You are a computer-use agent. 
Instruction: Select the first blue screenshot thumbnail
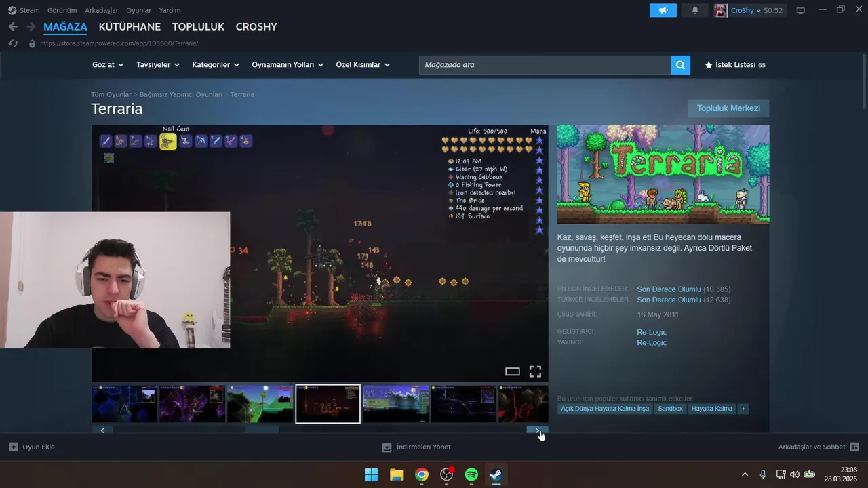pos(125,404)
